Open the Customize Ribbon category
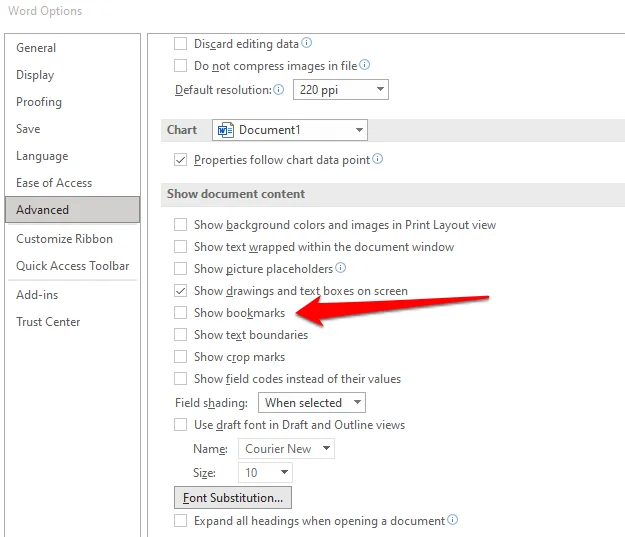625x537 pixels. [65, 239]
